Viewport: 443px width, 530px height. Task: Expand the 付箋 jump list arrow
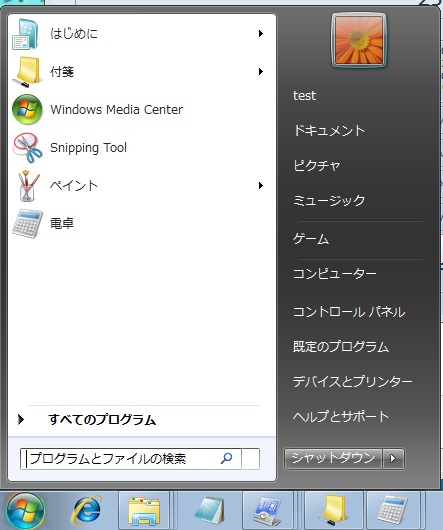point(261,71)
